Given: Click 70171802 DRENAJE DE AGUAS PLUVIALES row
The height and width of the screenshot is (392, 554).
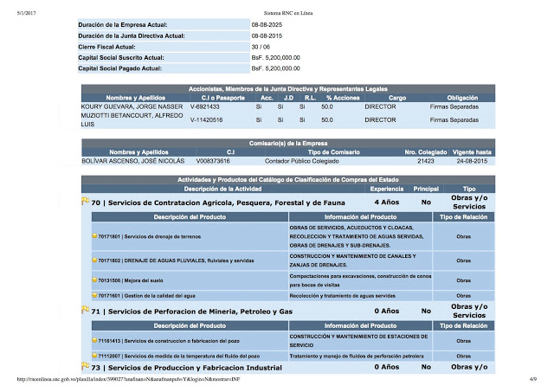Looking at the screenshot, I should [176, 260].
